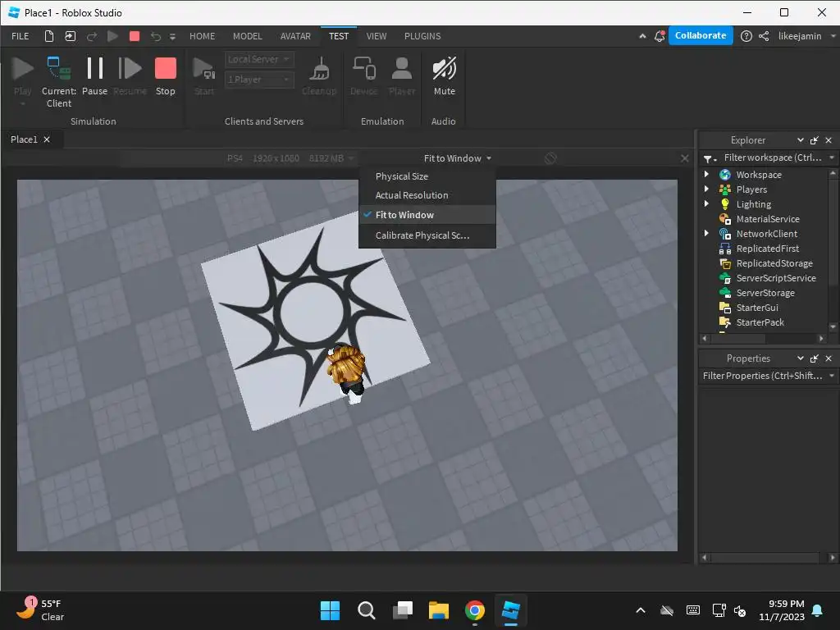Click the share icon beside likeejamin
840x630 pixels.
tap(764, 36)
